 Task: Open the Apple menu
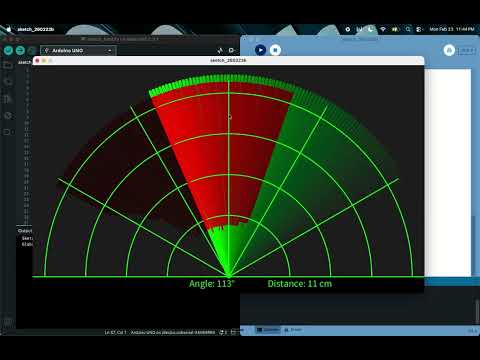[x=9, y=29]
